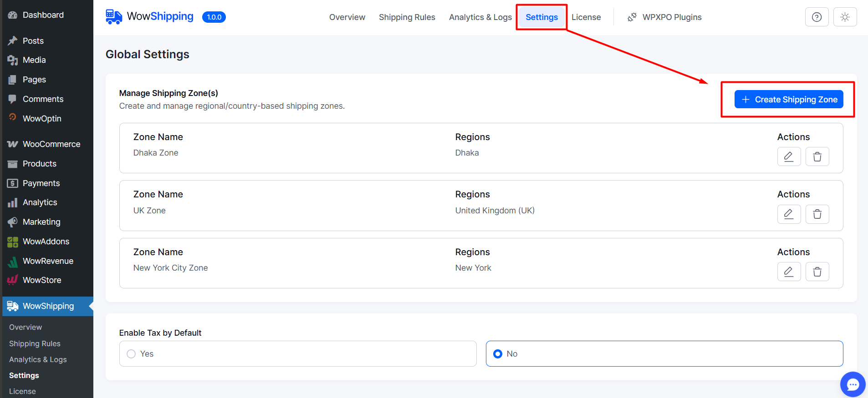Click the New York region text

click(473, 268)
